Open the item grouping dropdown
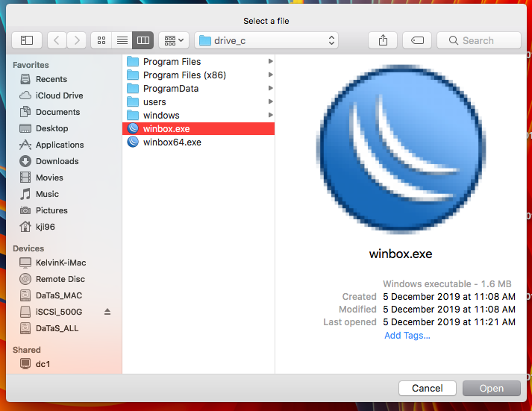The width and height of the screenshot is (532, 411). pos(174,40)
